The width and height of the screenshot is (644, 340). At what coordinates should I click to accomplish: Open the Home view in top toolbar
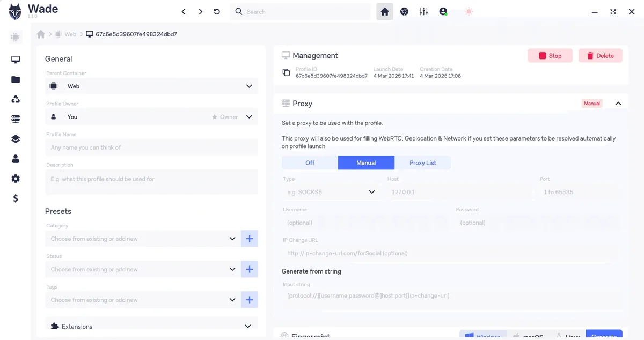click(385, 11)
